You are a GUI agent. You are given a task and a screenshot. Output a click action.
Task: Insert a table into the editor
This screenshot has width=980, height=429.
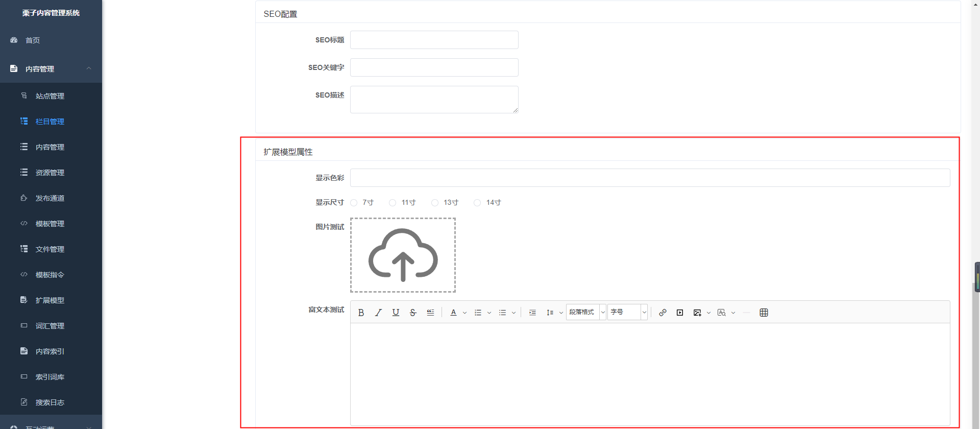[764, 313]
